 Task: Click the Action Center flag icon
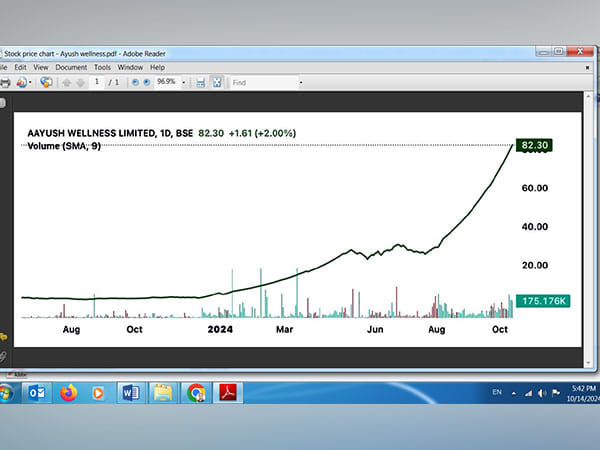pos(556,393)
